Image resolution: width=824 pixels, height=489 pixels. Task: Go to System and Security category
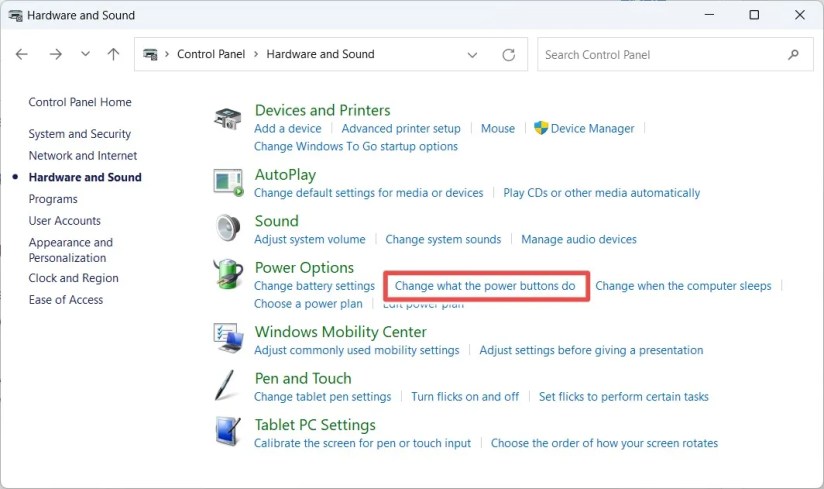[79, 134]
